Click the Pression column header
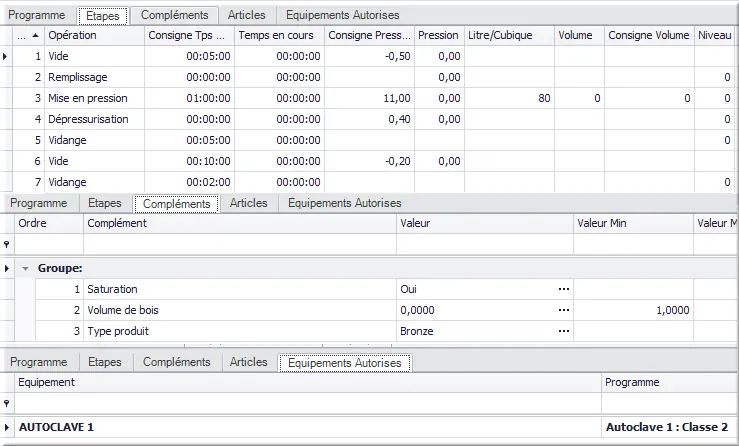Screen dimensions: 739x446 pyautogui.click(x=439, y=35)
